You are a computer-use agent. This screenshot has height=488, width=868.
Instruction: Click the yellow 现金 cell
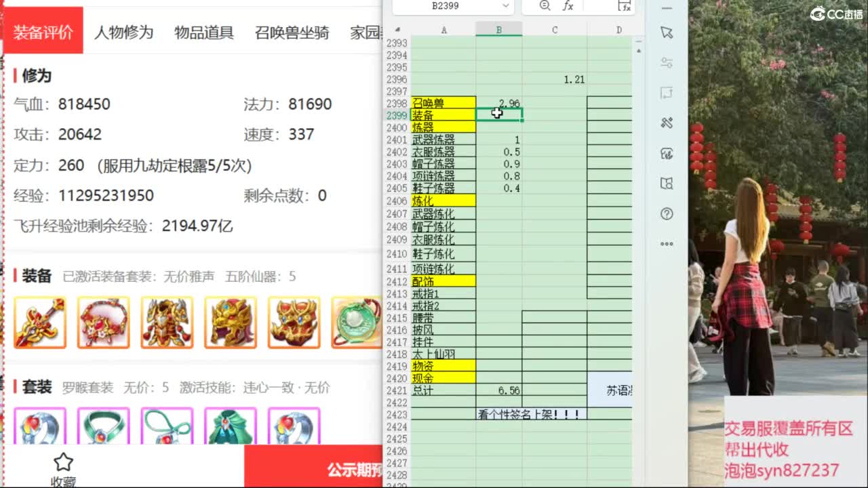443,378
